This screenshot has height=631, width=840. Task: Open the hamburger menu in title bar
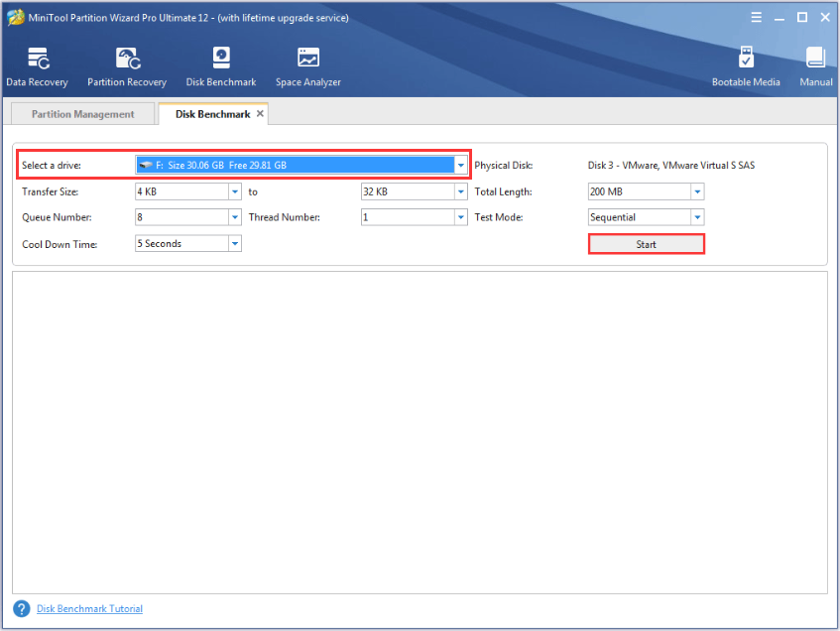pos(756,17)
